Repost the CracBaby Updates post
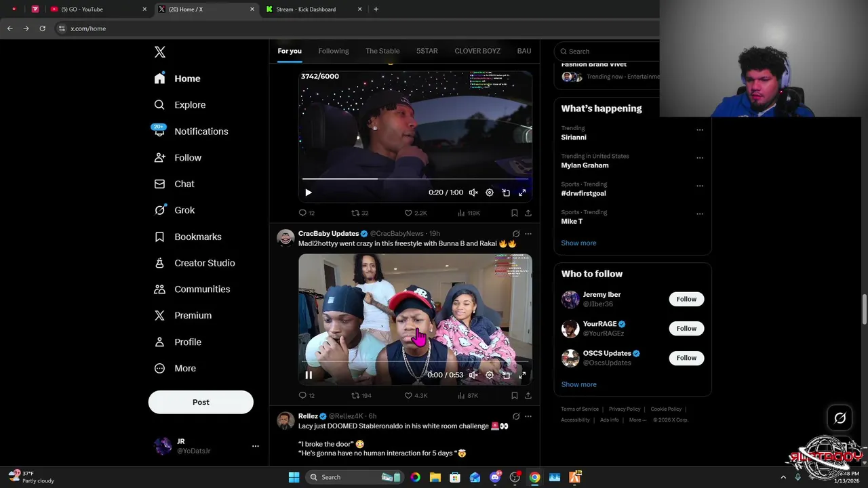Image resolution: width=868 pixels, height=488 pixels. pyautogui.click(x=355, y=395)
